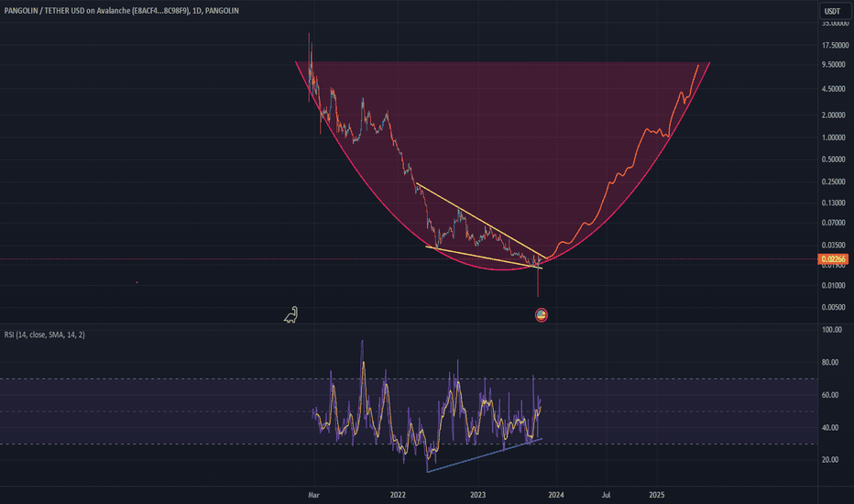Viewport: 854px width, 504px height.
Task: Click the RSI 80.00 scale label
Action: pos(830,362)
